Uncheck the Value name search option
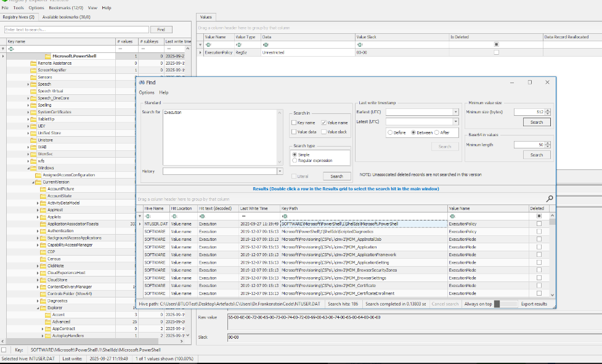The width and height of the screenshot is (602, 364). 324,123
